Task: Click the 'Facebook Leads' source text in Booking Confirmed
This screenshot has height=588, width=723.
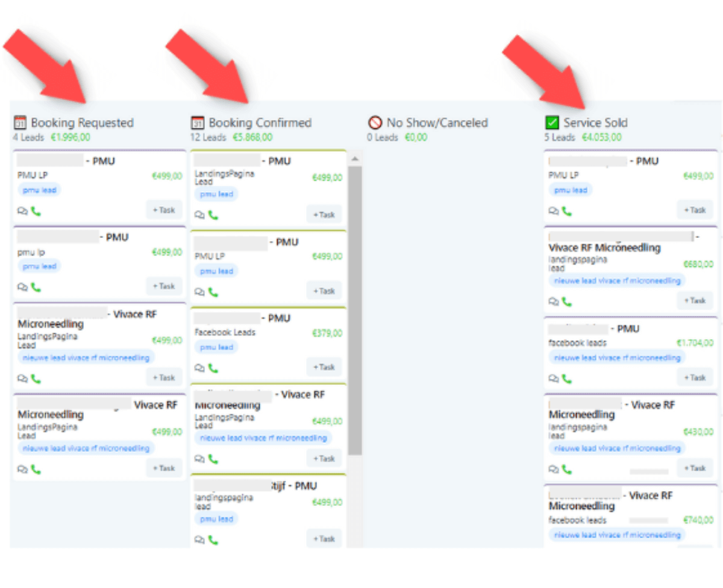Action: (225, 333)
